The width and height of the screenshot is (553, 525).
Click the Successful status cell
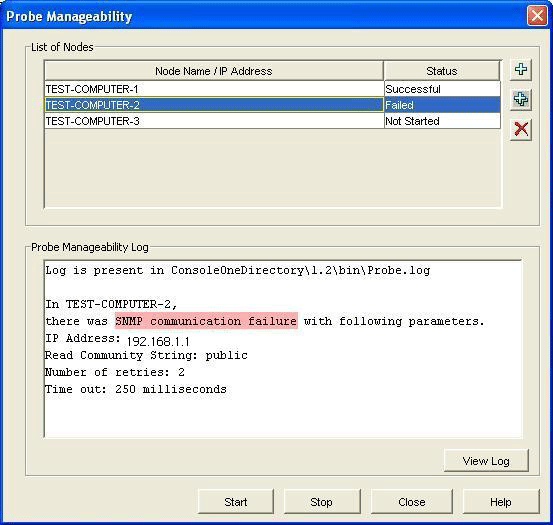tap(442, 89)
